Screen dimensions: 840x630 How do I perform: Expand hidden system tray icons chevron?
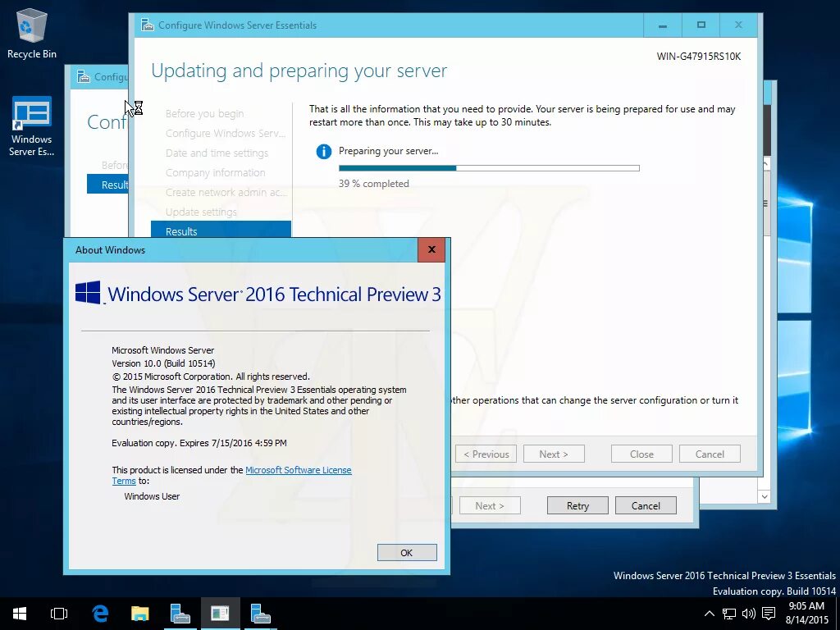709,613
